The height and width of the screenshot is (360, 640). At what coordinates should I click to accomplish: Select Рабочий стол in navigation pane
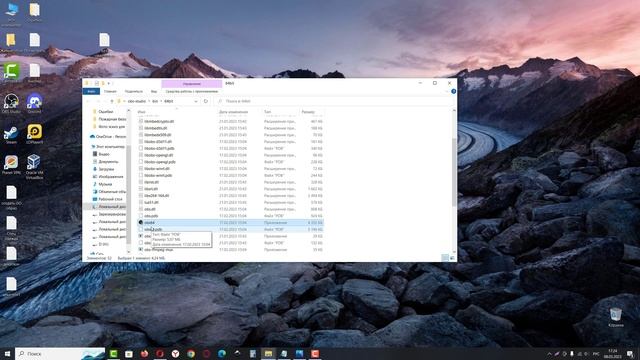pos(110,199)
